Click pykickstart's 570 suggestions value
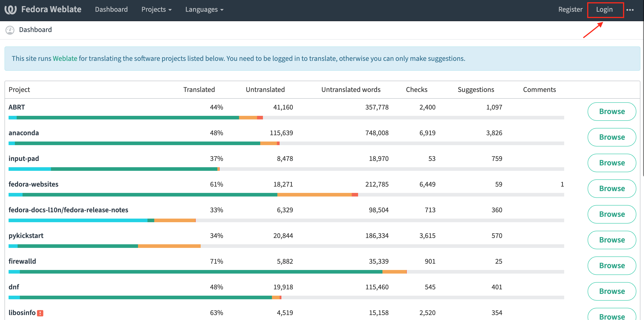 click(497, 236)
